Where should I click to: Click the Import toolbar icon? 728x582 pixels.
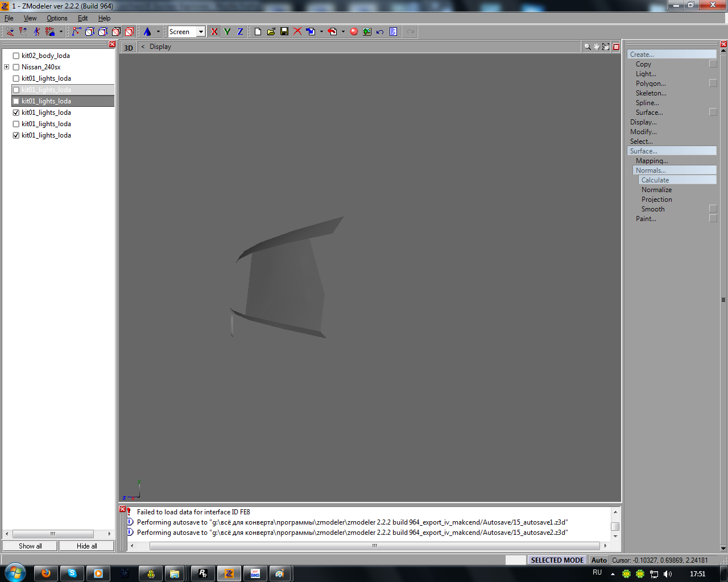click(311, 32)
